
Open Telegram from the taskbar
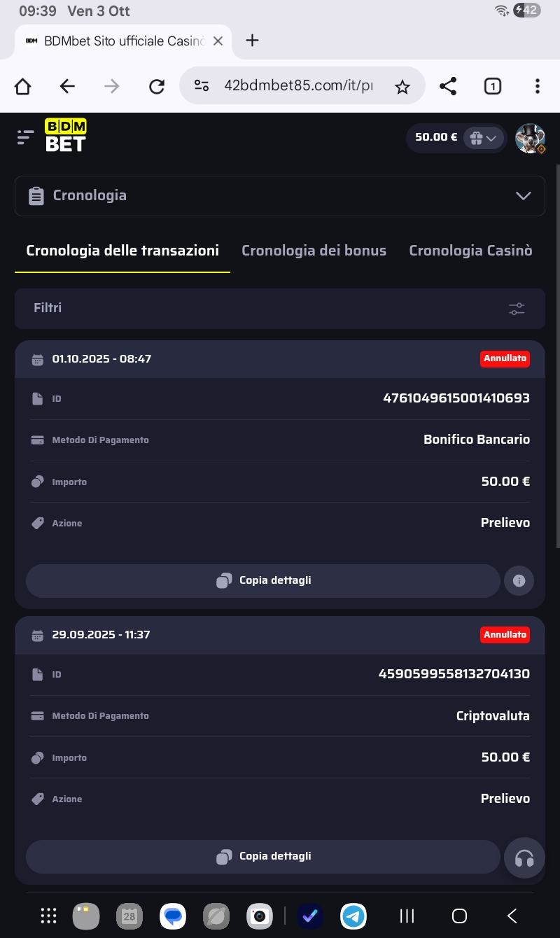click(353, 916)
